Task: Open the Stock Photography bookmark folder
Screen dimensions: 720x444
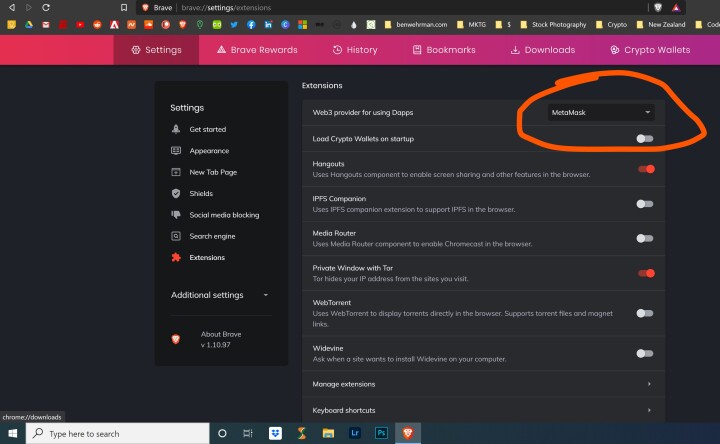Action: (553, 24)
